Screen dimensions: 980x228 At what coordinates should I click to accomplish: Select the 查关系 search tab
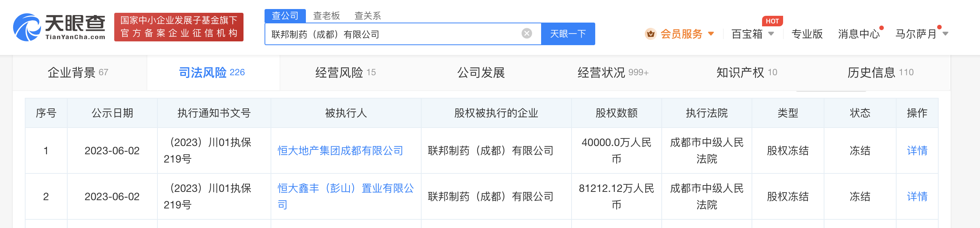point(367,15)
